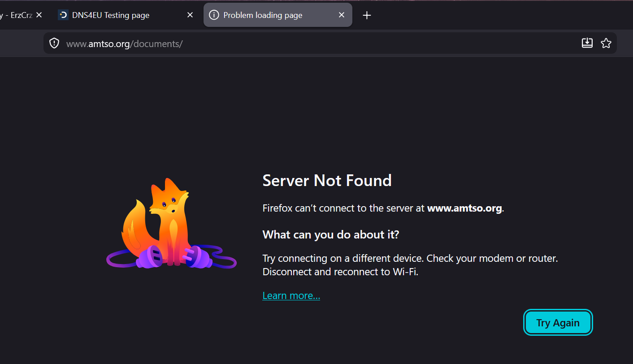
Task: Click the tracking protection shield icon
Action: pyautogui.click(x=54, y=43)
